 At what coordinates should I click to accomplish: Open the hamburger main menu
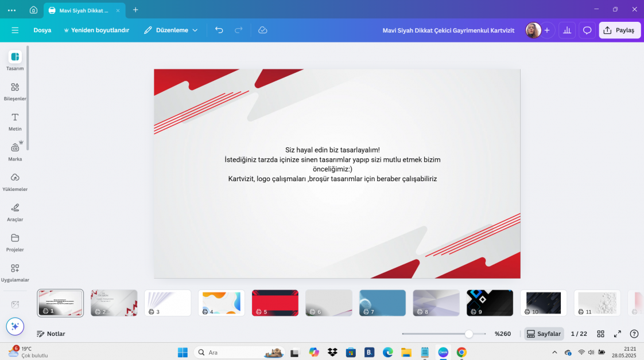[x=15, y=30]
